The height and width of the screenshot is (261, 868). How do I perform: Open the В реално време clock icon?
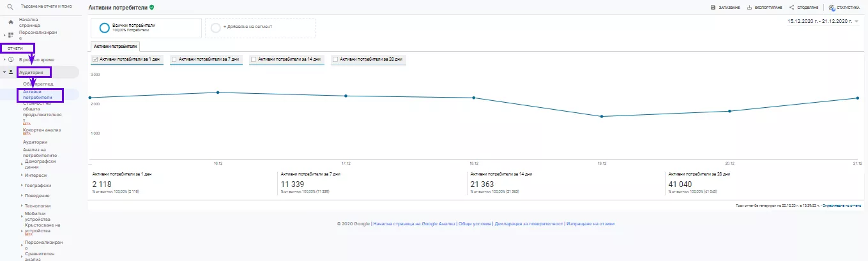(x=11, y=59)
